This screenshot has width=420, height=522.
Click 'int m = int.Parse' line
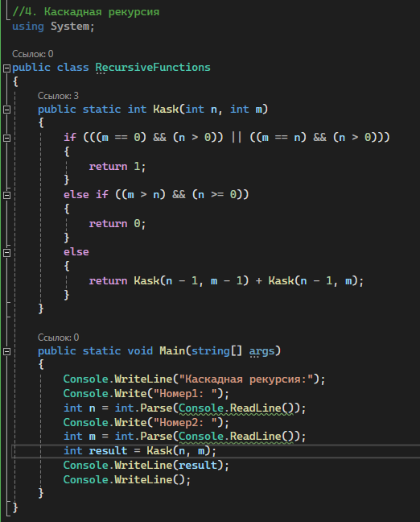point(185,437)
